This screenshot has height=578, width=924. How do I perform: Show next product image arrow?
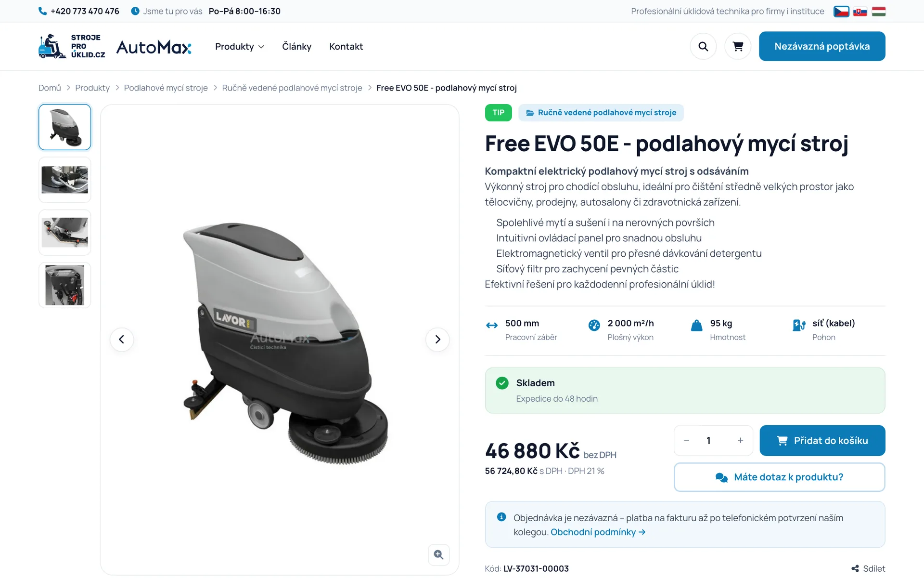click(437, 340)
